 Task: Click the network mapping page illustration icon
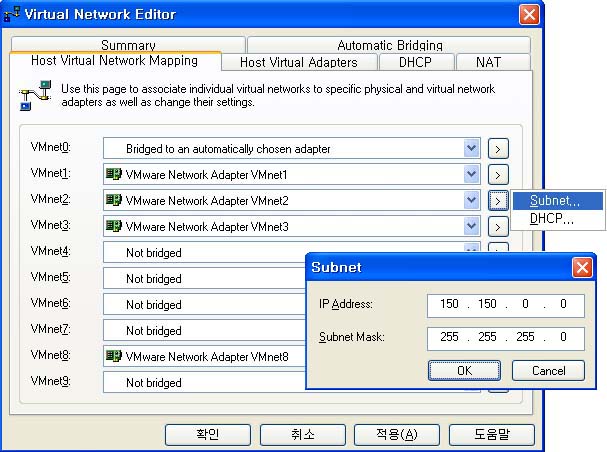pos(35,95)
